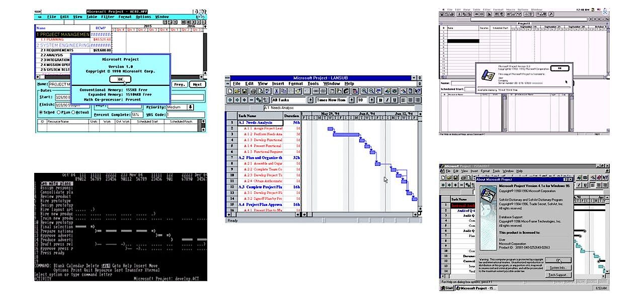Click the Outdent arrow in the LANSUB toolbar
The image size is (644, 296).
(230, 100)
